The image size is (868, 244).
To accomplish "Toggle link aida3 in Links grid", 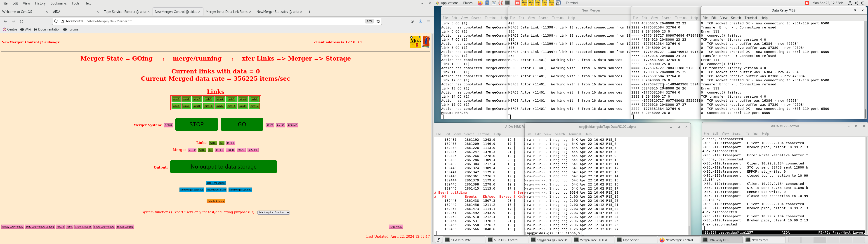I will [x=209, y=99].
